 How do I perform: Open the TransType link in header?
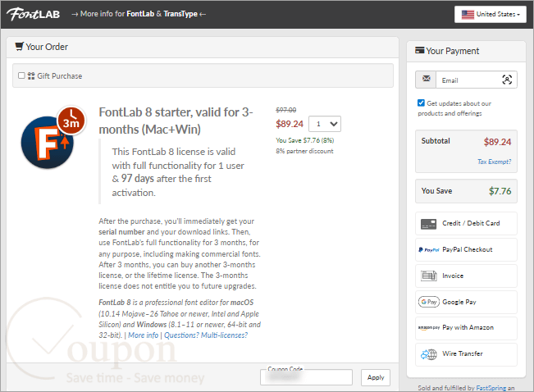pos(180,14)
